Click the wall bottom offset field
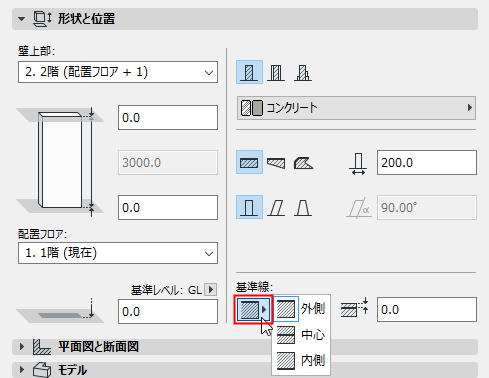 point(168,208)
